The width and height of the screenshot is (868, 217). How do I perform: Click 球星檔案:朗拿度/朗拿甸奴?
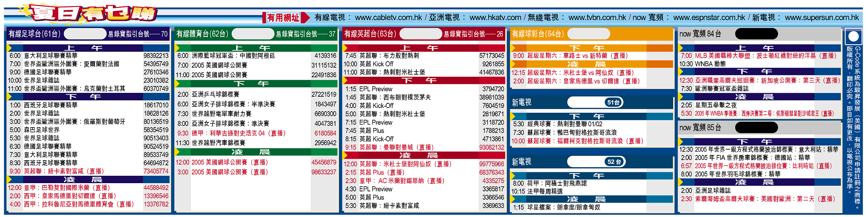point(564,207)
